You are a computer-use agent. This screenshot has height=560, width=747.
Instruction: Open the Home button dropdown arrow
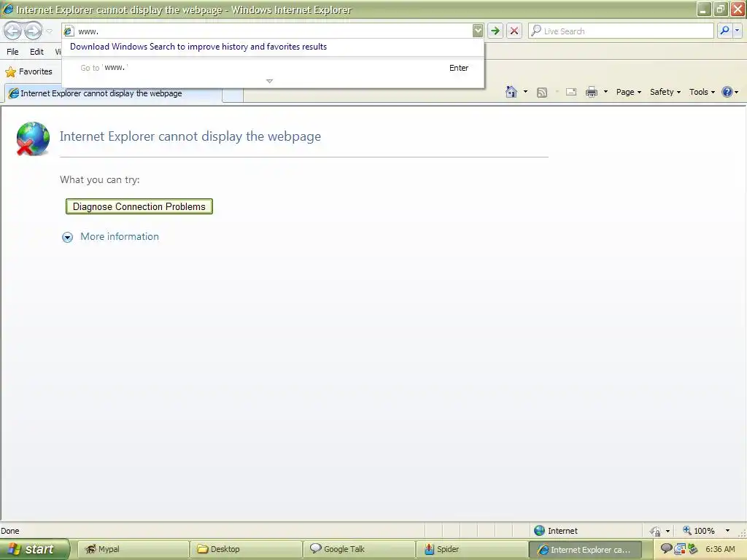[525, 92]
